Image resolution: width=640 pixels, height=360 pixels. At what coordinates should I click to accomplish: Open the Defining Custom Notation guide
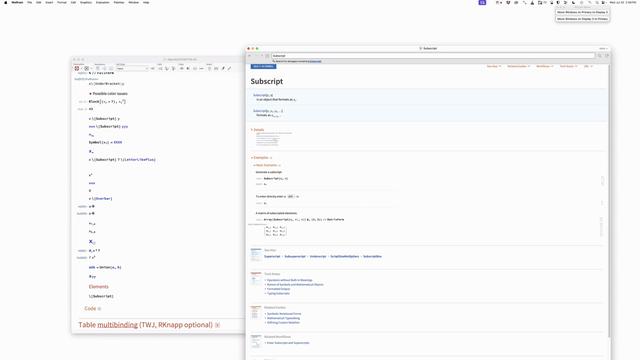pos(283,322)
